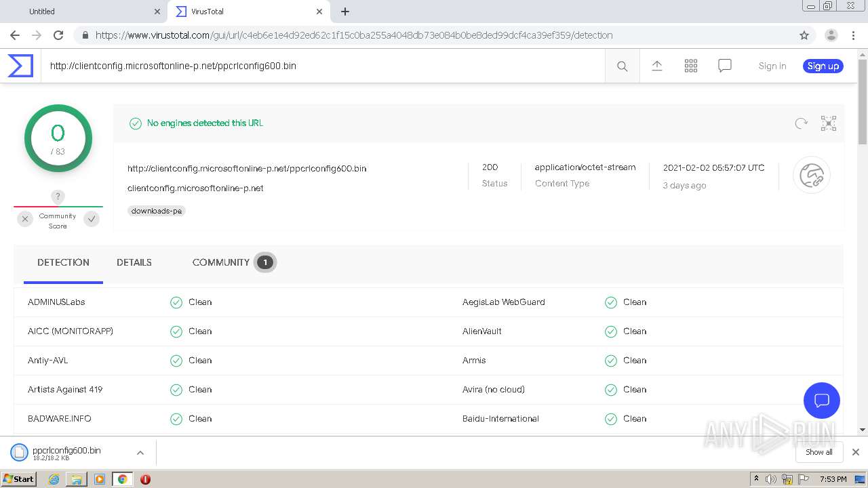Click the Sign in link
This screenshot has width=868, height=488.
coord(772,66)
